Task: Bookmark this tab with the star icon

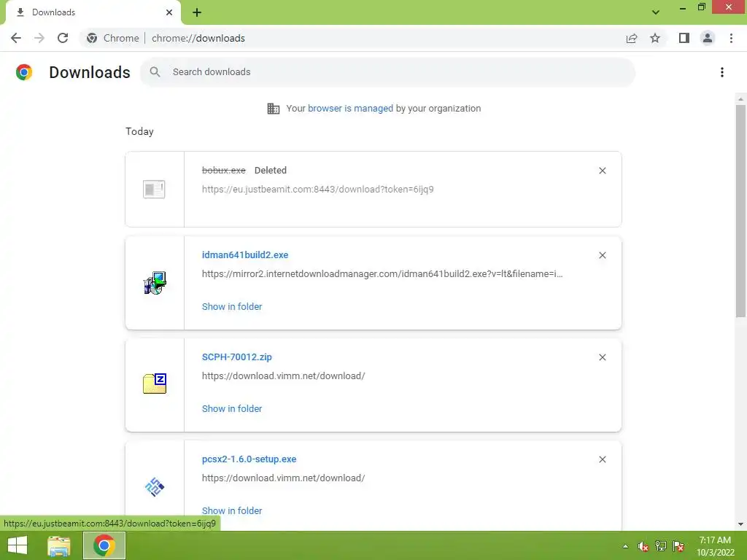Action: coord(655,38)
